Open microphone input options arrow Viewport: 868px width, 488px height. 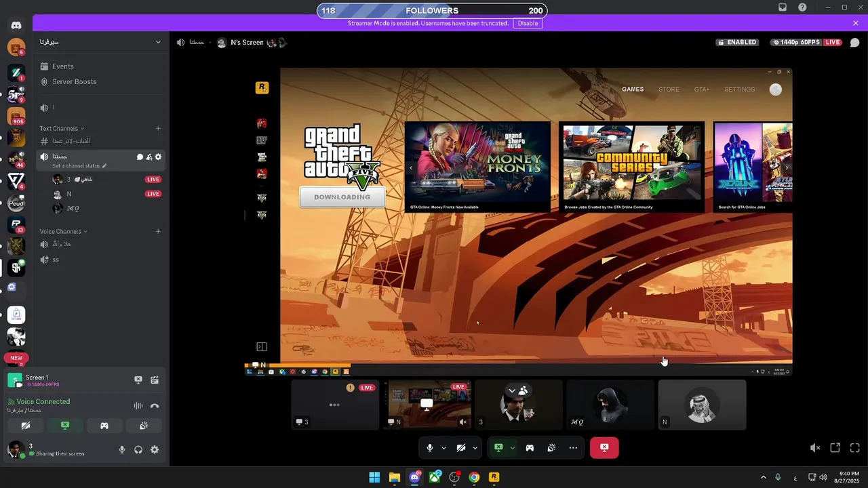pyautogui.click(x=444, y=447)
